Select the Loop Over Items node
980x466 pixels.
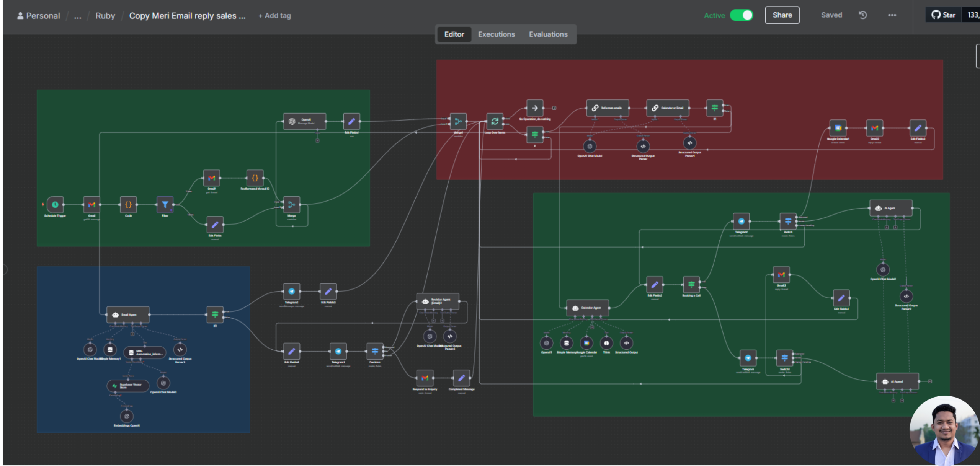(x=495, y=122)
